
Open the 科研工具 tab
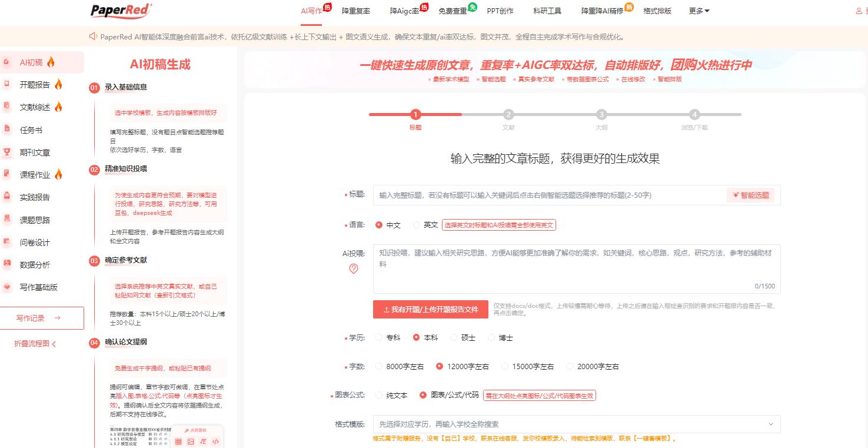[x=547, y=11]
